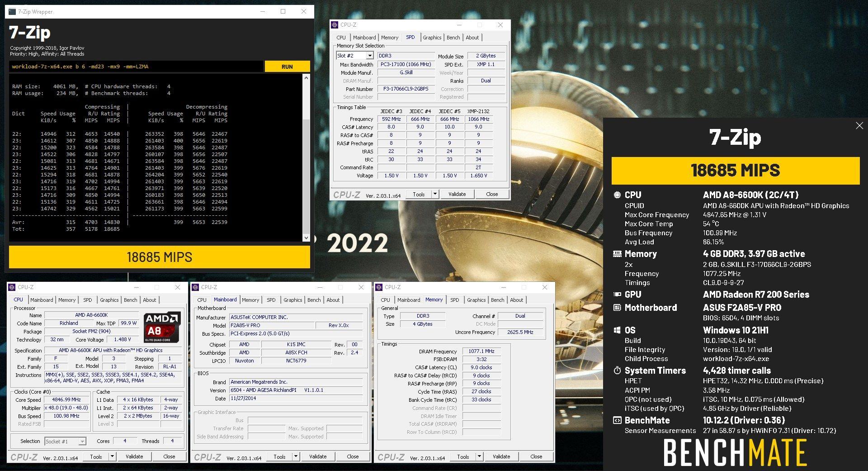The height and width of the screenshot is (471, 868).
Task: Open Bench tab in SPD CPU-Z window
Action: [453, 38]
